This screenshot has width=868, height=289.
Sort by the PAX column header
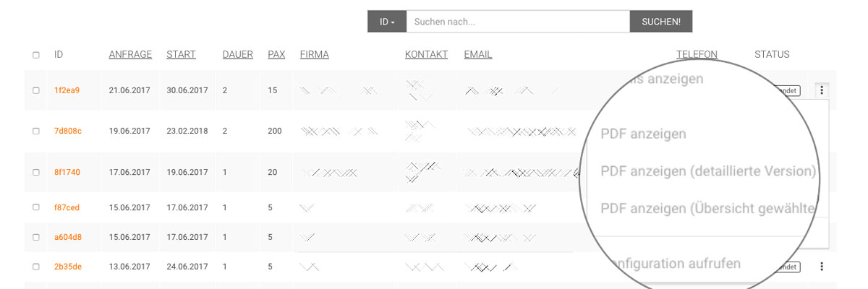click(x=276, y=54)
